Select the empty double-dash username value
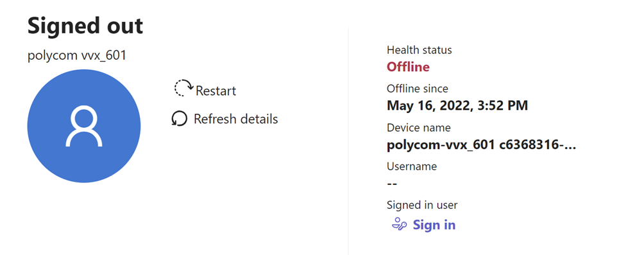 tap(392, 184)
